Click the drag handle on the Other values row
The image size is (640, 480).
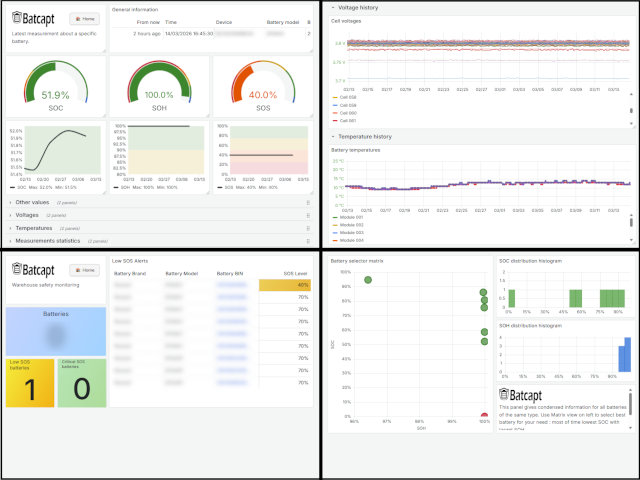(x=308, y=202)
